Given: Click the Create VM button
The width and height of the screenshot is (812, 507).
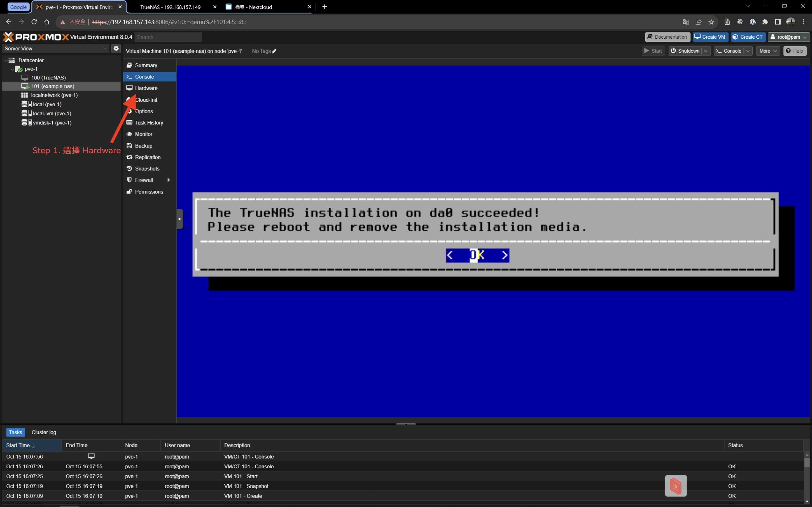Looking at the screenshot, I should 710,37.
